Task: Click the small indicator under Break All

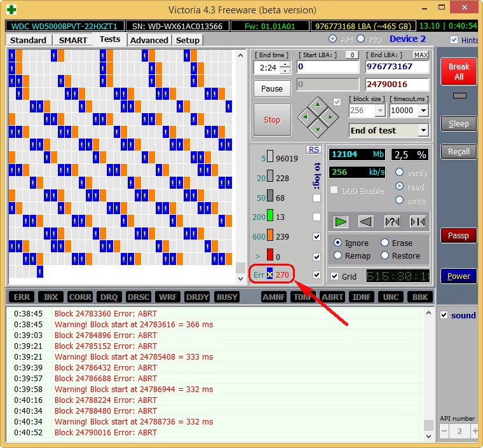Action: tap(459, 96)
